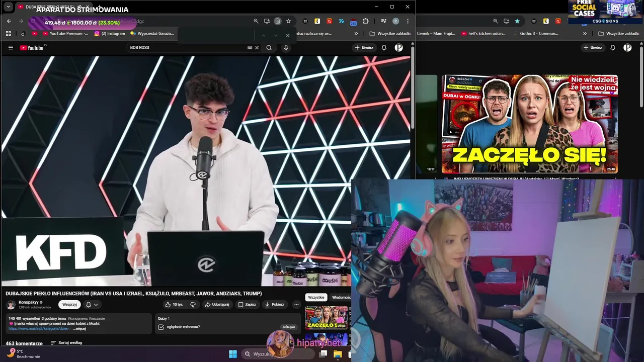Like the video (10 tys.)
The width and height of the screenshot is (644, 362).
pyautogui.click(x=174, y=305)
